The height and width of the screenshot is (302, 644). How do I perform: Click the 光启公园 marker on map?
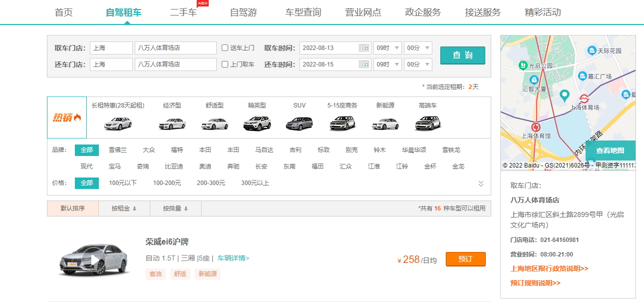523,65
